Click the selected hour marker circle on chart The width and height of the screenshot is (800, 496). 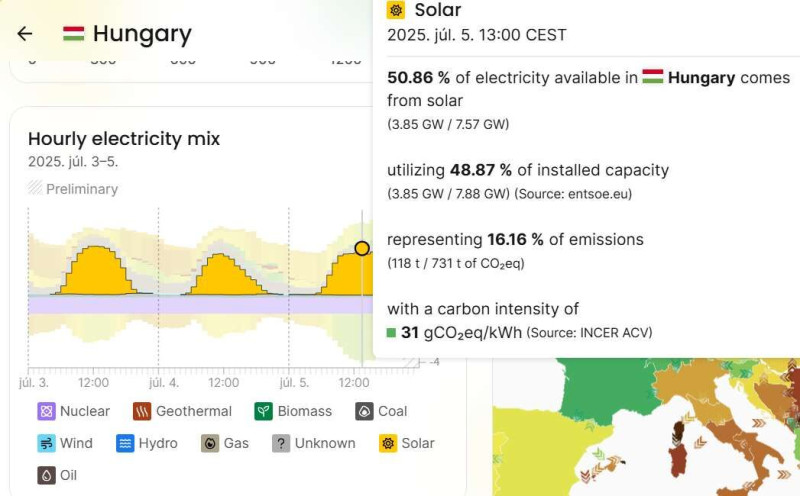(x=362, y=249)
